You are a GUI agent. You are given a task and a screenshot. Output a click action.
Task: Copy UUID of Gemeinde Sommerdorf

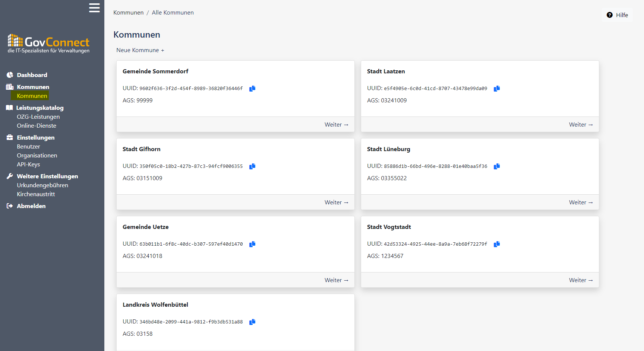[252, 89]
